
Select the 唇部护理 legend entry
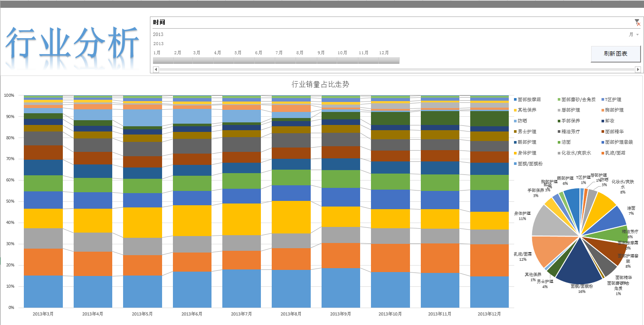(568, 110)
